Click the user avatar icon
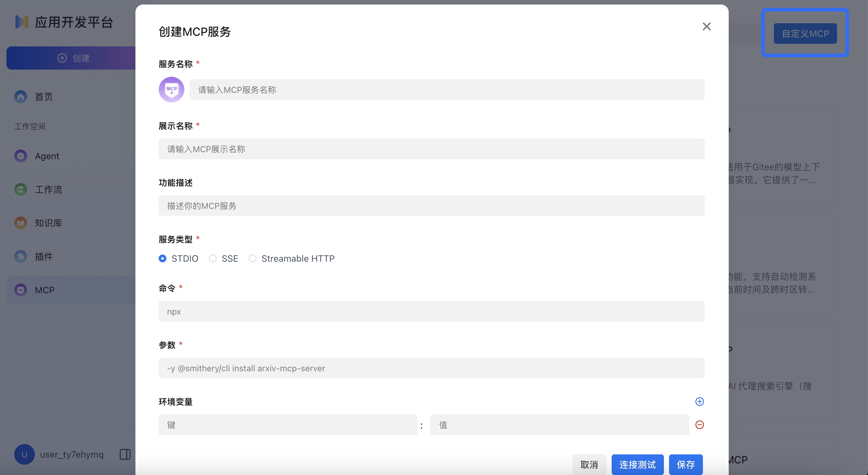 (24, 454)
